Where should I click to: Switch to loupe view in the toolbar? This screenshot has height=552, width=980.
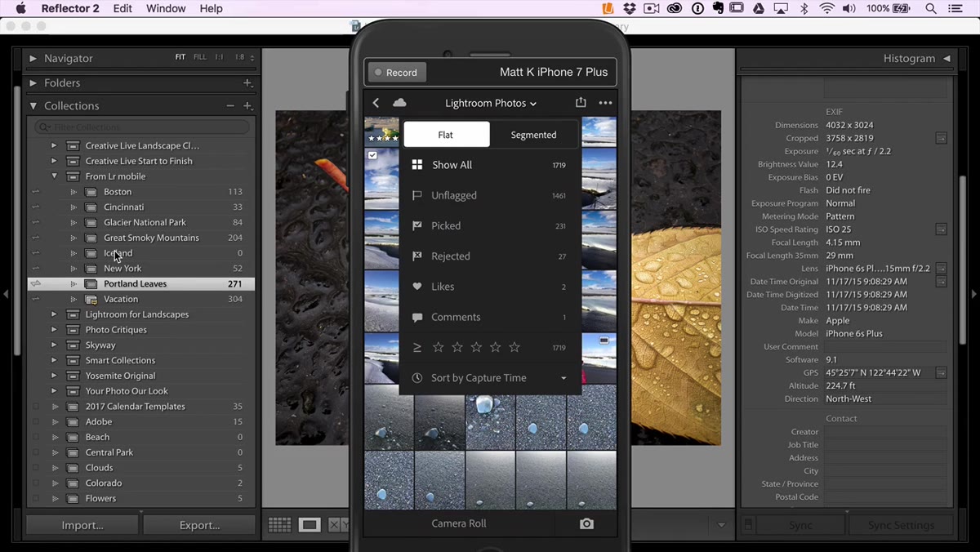pos(310,525)
